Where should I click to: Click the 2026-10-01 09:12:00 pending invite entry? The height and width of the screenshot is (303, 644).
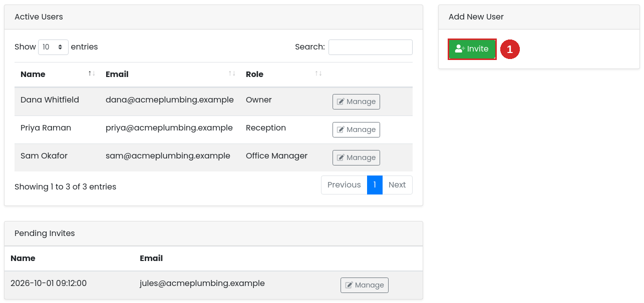[x=49, y=283]
